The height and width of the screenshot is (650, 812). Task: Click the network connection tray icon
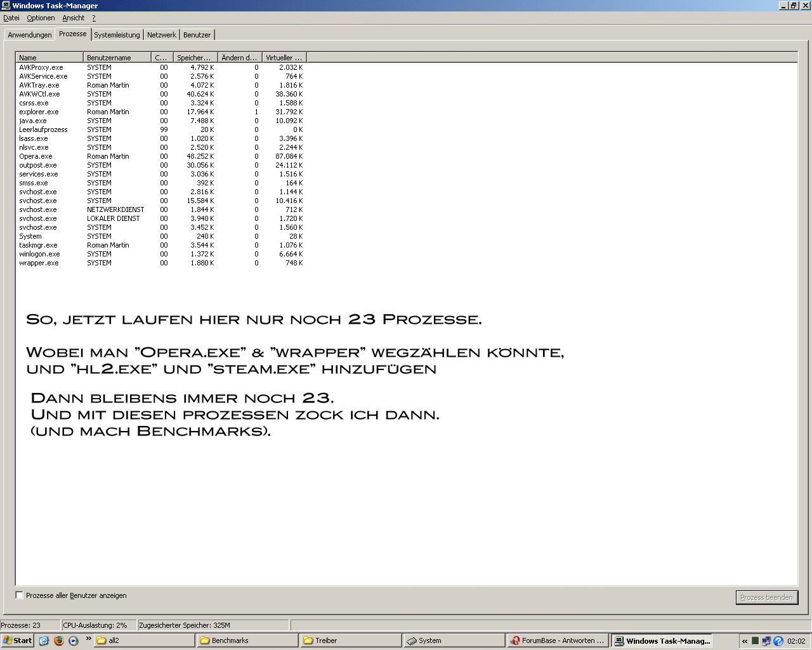tap(766, 641)
